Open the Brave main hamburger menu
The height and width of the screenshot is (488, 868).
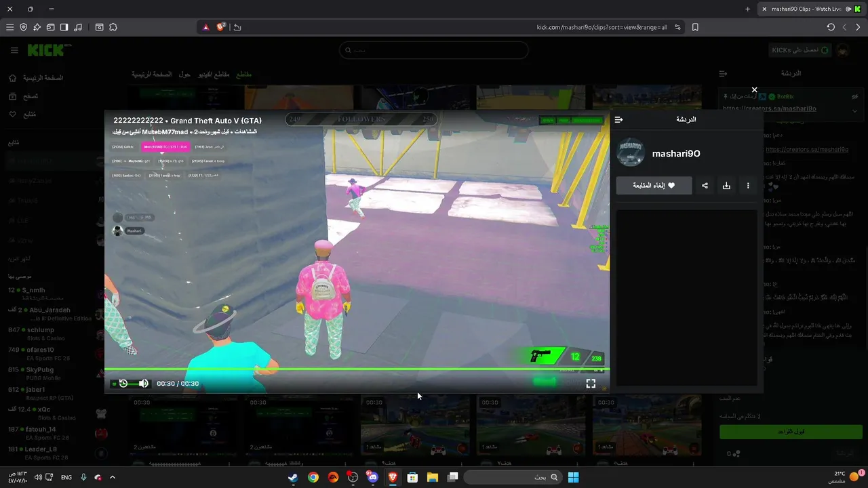[x=9, y=27]
